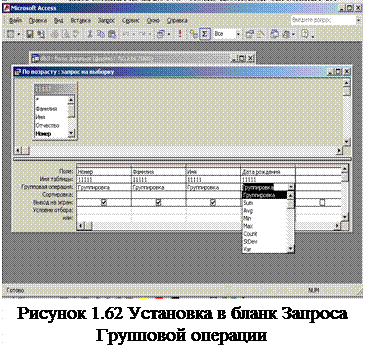Click the Cut scissors icon
The image size is (365, 360).
pyautogui.click(x=90, y=34)
